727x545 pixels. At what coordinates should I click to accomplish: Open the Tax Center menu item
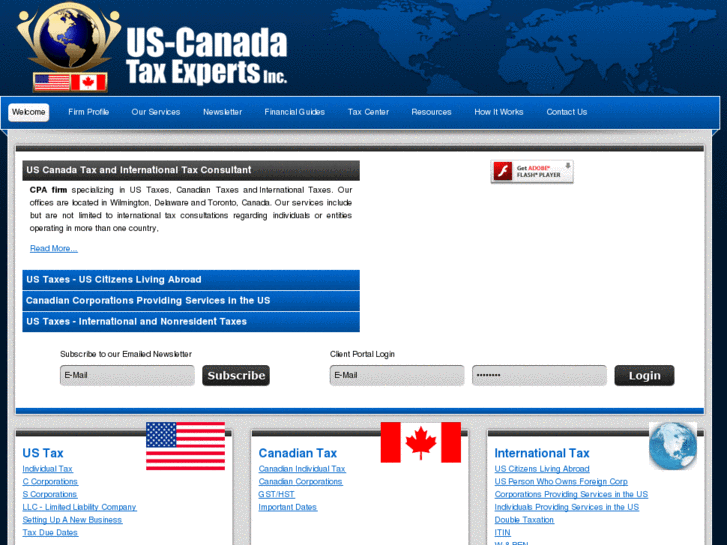tap(368, 112)
